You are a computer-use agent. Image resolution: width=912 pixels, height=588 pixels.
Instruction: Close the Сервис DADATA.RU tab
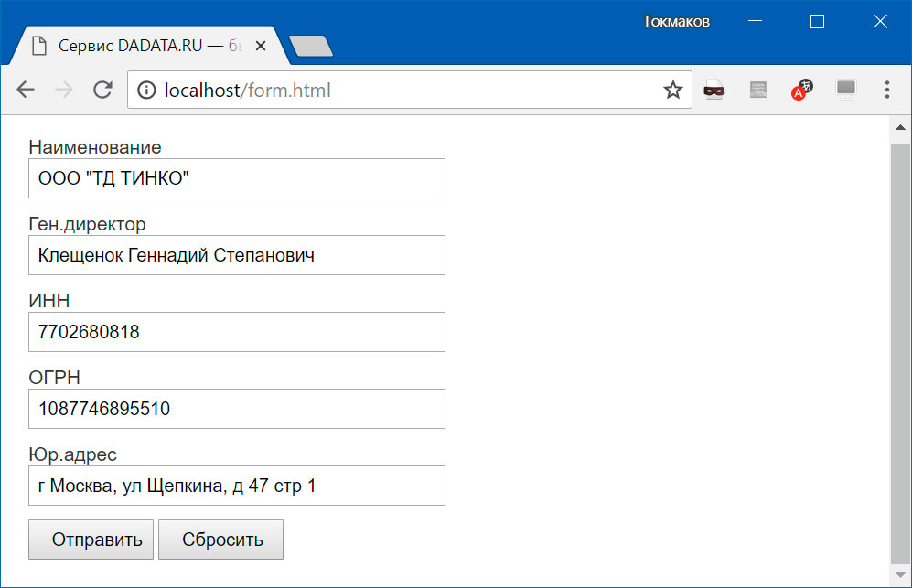point(261,46)
